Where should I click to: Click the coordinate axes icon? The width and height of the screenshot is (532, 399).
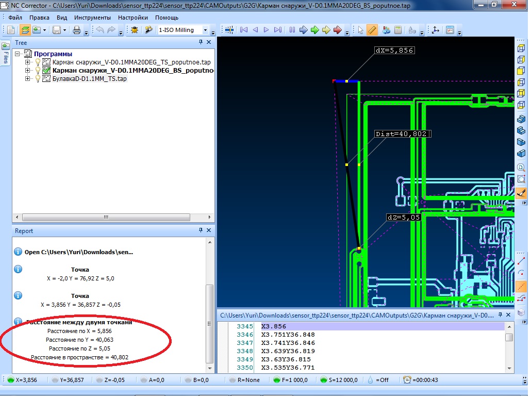tap(436, 30)
